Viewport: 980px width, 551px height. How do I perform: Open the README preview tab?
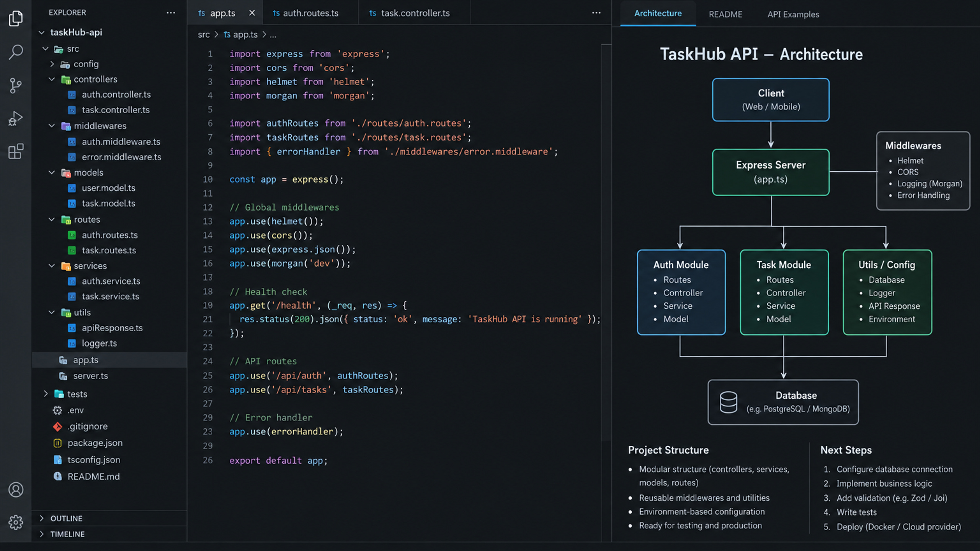[x=725, y=14]
